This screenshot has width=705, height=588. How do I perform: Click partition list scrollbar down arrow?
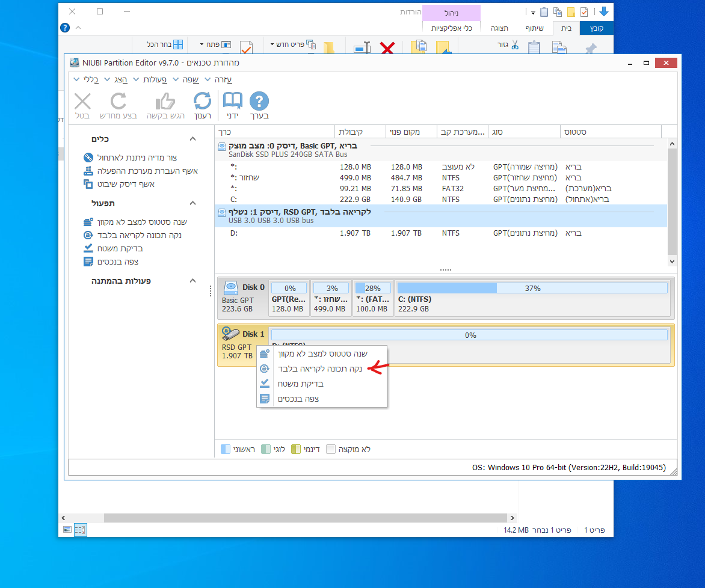[672, 261]
